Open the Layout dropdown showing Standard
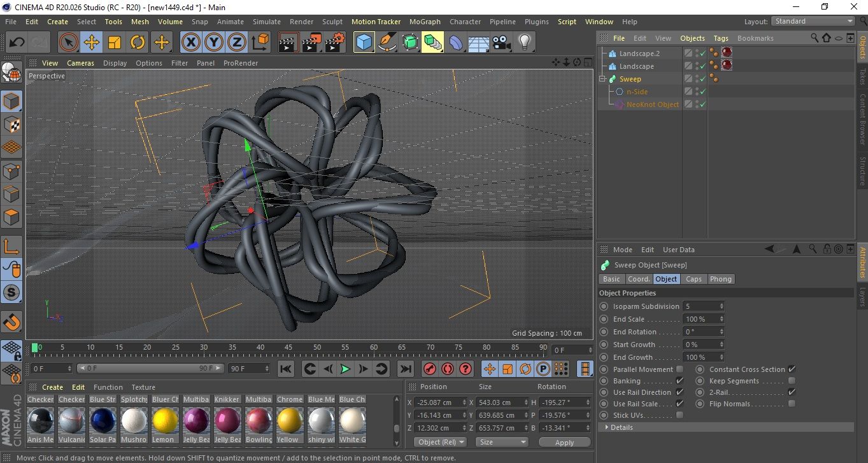Viewport: 868px width, 463px height. click(813, 21)
